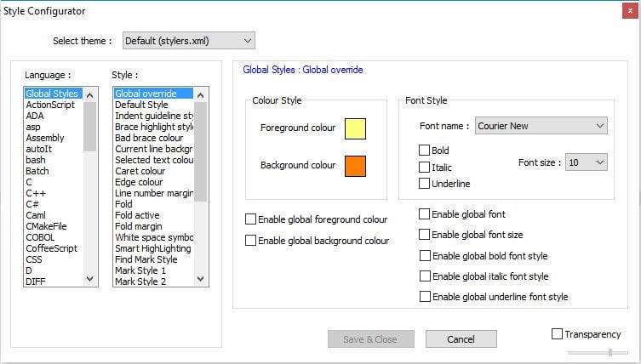The height and width of the screenshot is (364, 641).
Task: Click Language list scroll down arrow
Action: (90, 279)
